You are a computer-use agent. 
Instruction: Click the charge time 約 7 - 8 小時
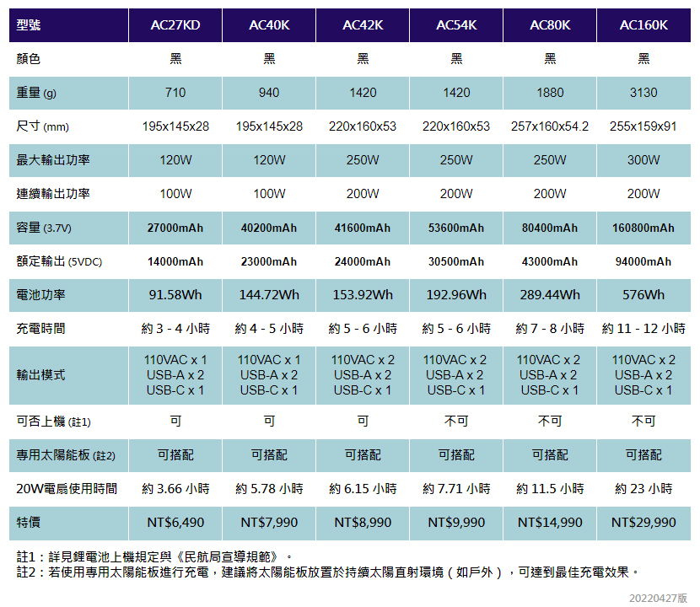point(550,329)
